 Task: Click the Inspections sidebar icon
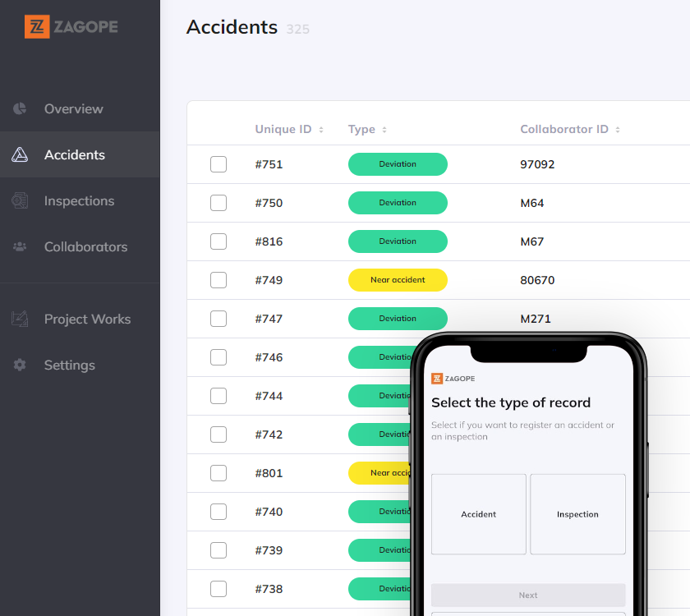20,200
